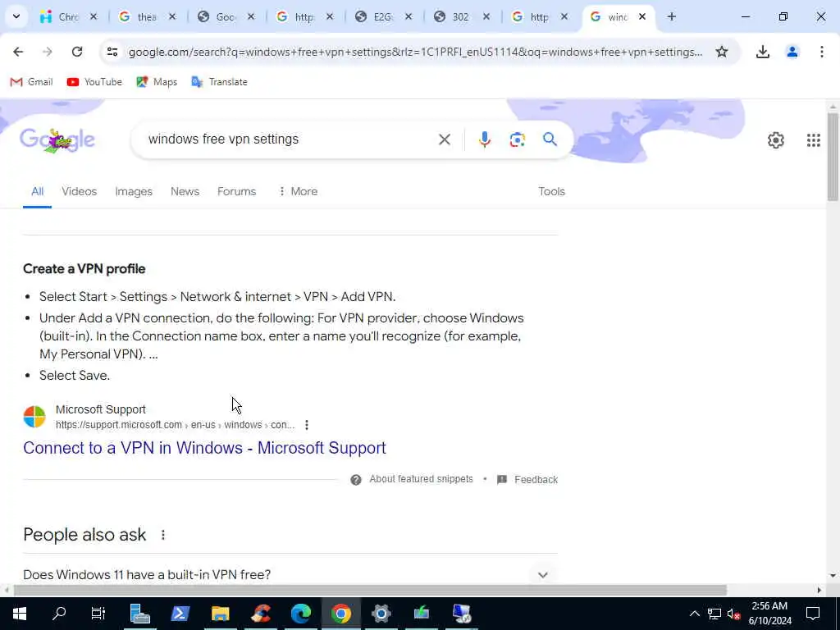Select the All results tab
The width and height of the screenshot is (840, 630).
pos(37,191)
